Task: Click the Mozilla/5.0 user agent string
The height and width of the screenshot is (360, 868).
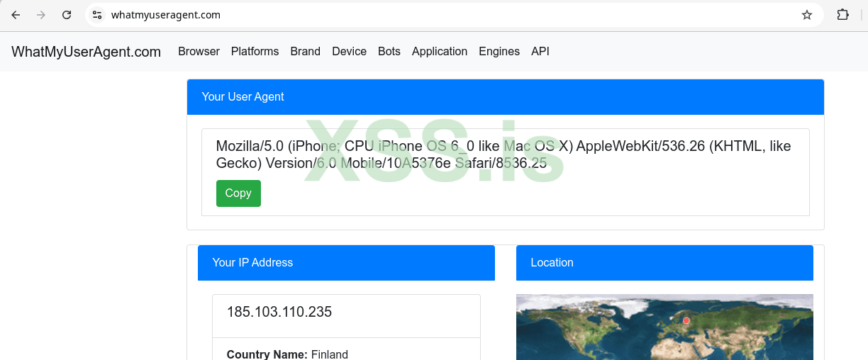Action: pyautogui.click(x=503, y=154)
